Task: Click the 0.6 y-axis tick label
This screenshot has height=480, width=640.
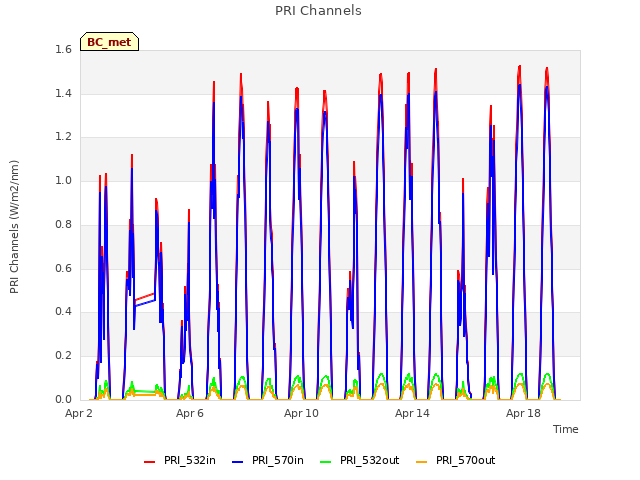Action: (x=63, y=268)
